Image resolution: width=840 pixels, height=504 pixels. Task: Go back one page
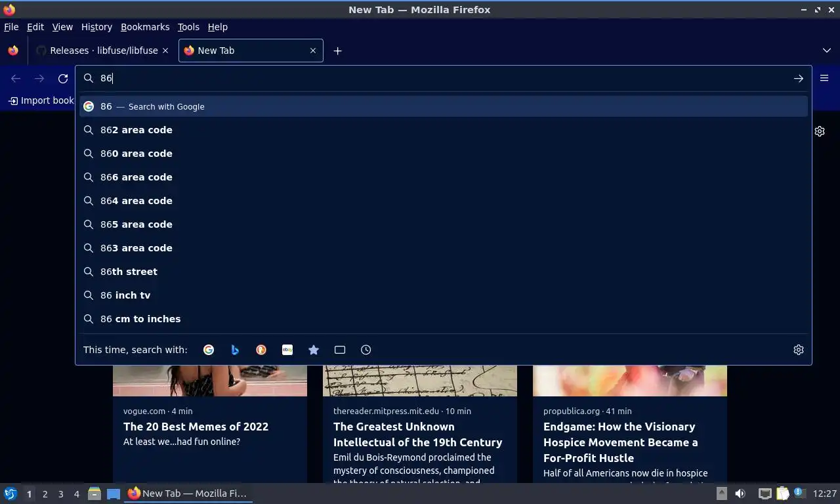click(16, 78)
